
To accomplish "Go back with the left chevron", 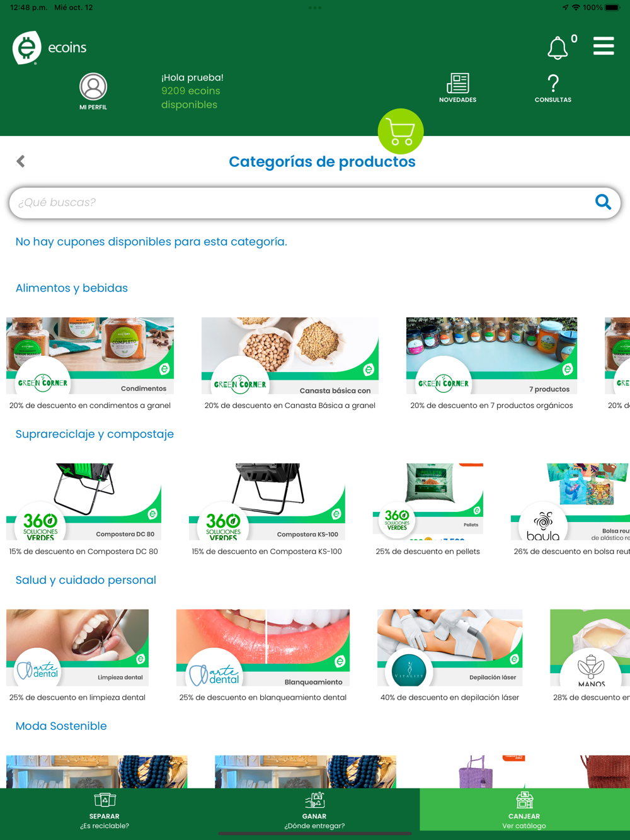I will (x=21, y=161).
